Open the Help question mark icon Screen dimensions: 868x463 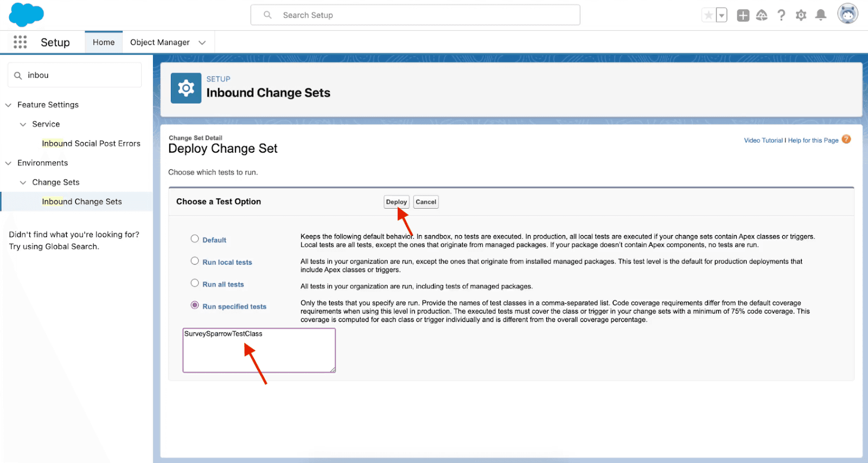coord(781,15)
